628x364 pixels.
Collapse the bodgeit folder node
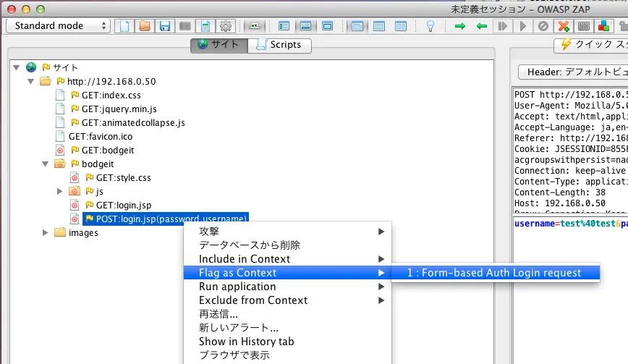[46, 164]
